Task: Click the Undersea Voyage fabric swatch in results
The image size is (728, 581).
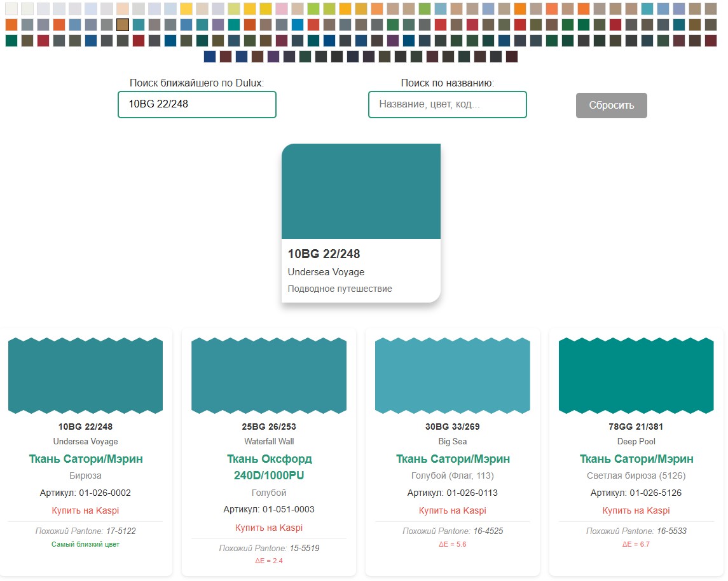Action: pos(85,376)
